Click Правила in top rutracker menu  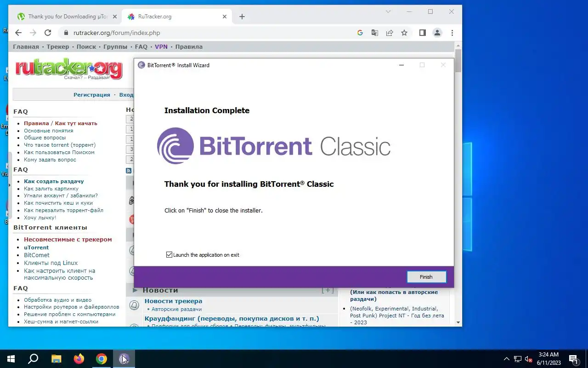pyautogui.click(x=189, y=46)
